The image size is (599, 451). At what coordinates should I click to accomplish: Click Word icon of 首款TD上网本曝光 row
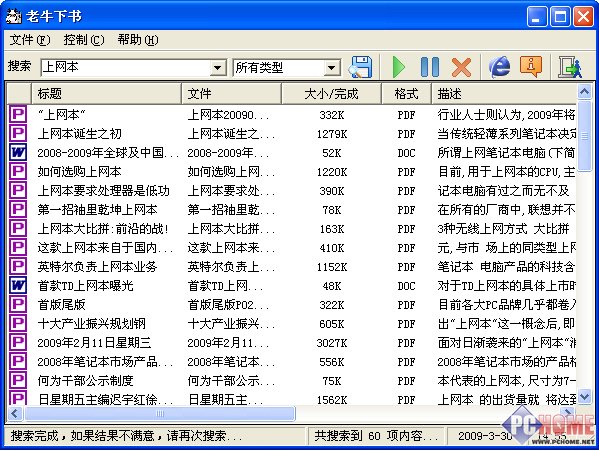[18, 285]
